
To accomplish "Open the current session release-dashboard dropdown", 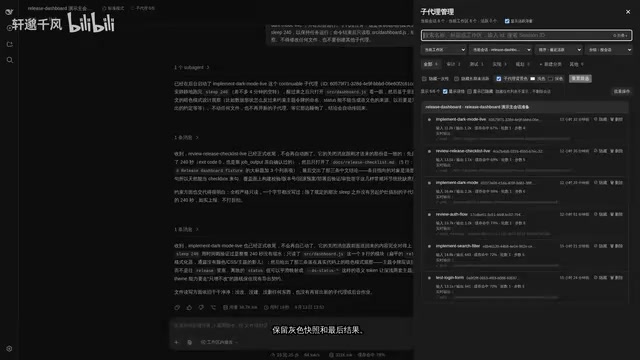I will click(500, 50).
